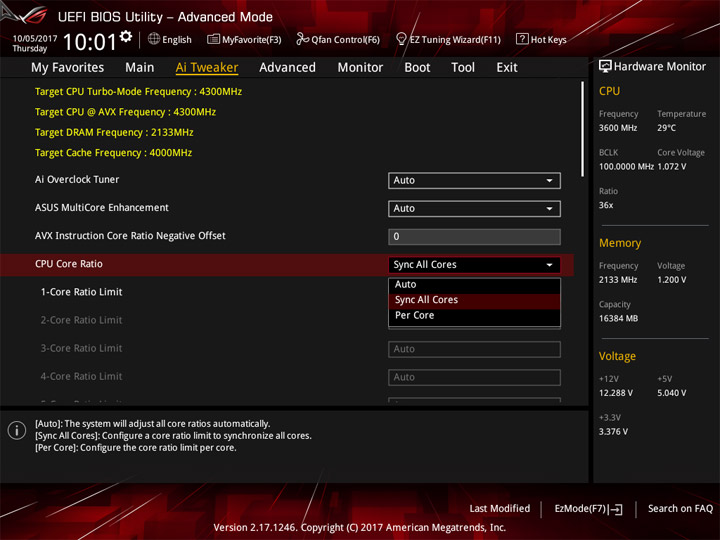Image resolution: width=720 pixels, height=540 pixels.
Task: Select the CPU Core Ratio row label
Action: click(x=69, y=264)
